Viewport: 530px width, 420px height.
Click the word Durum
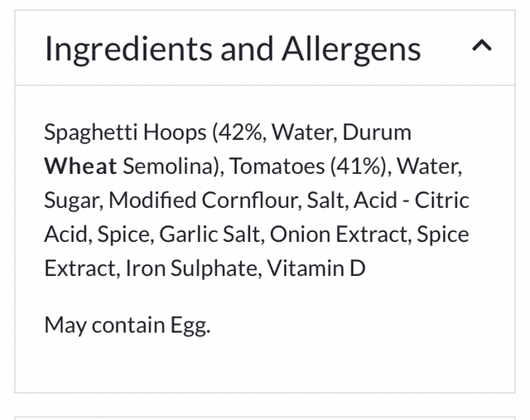(377, 133)
